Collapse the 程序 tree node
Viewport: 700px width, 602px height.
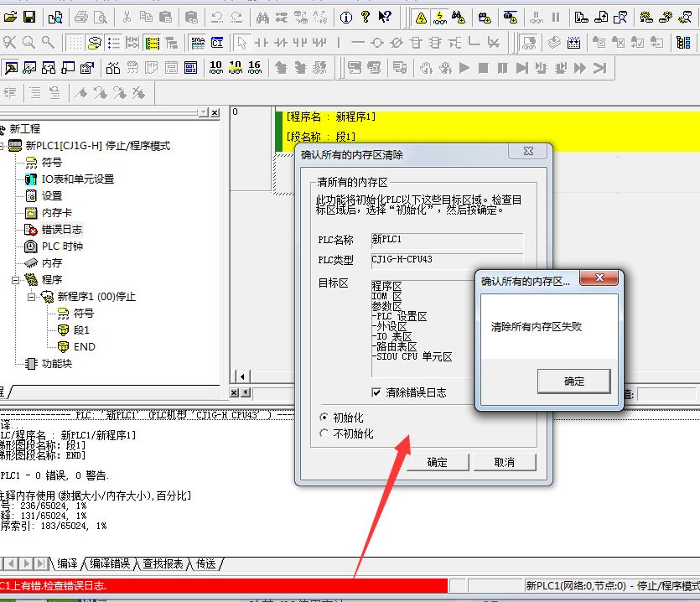16,280
